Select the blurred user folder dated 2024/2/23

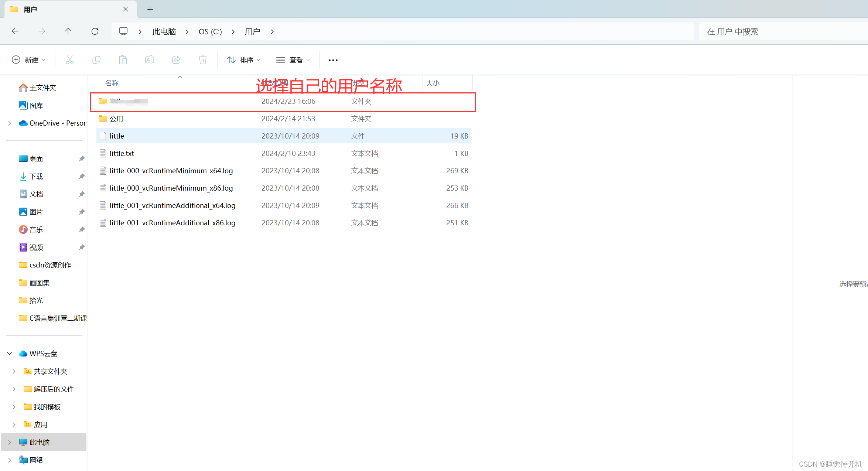[x=283, y=102]
